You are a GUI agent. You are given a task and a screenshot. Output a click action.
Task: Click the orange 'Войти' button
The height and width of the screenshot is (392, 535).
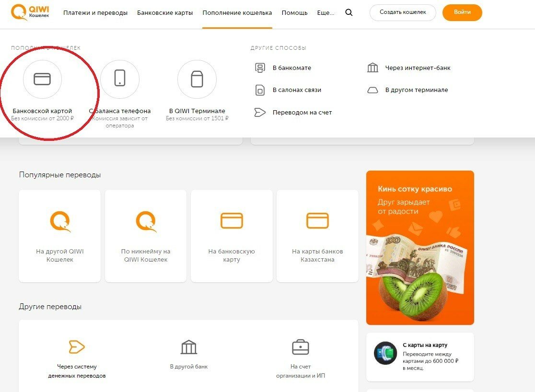click(462, 12)
